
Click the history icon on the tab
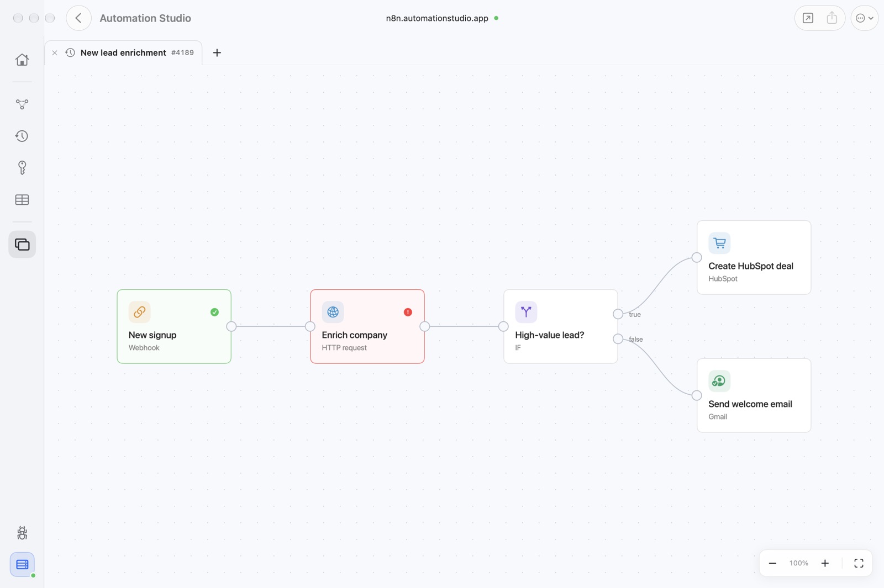click(x=70, y=53)
